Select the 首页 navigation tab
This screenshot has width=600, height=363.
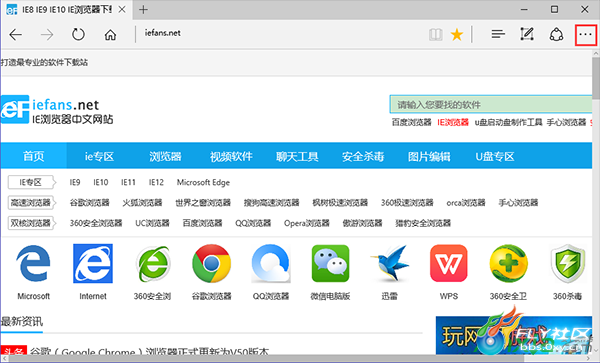tap(33, 156)
